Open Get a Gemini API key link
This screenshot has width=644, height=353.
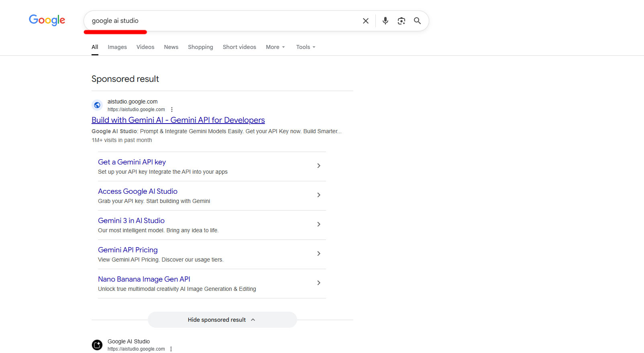[x=132, y=162]
